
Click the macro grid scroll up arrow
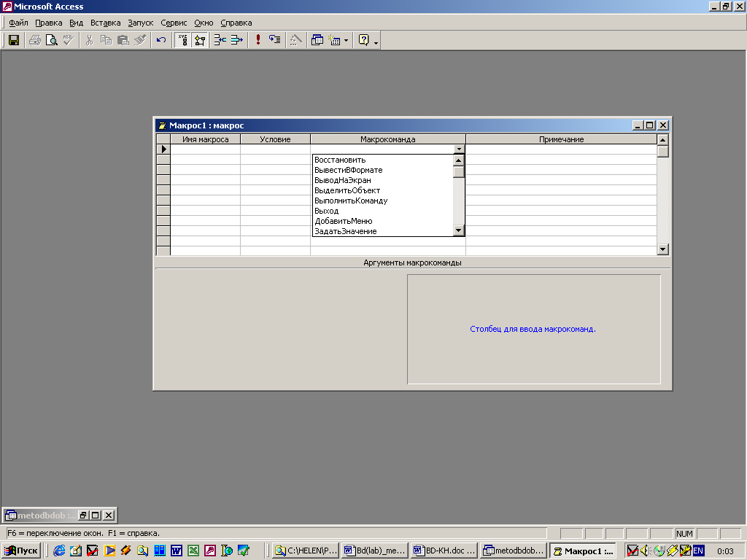tap(662, 139)
